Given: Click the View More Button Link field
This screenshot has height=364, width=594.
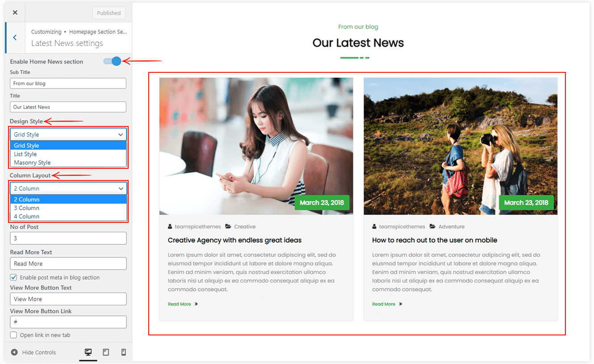Looking at the screenshot, I should pyautogui.click(x=68, y=322).
